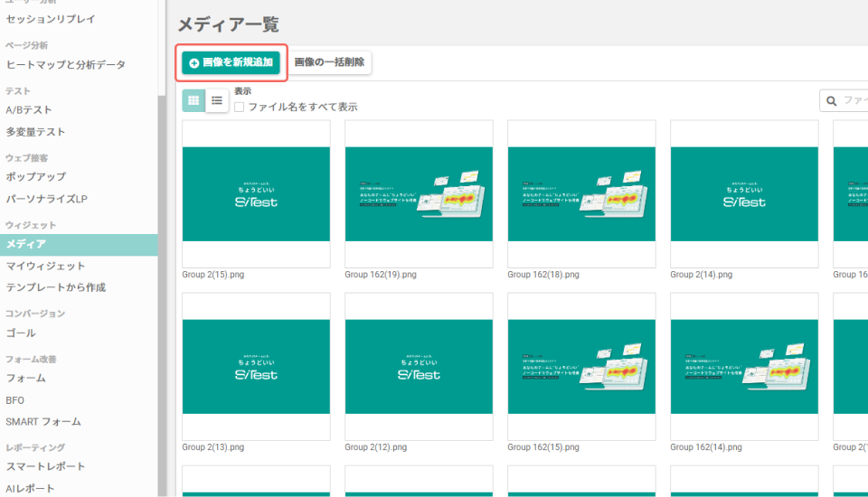
Task: Click file name text 'Group 2(14).png'
Action: (702, 275)
